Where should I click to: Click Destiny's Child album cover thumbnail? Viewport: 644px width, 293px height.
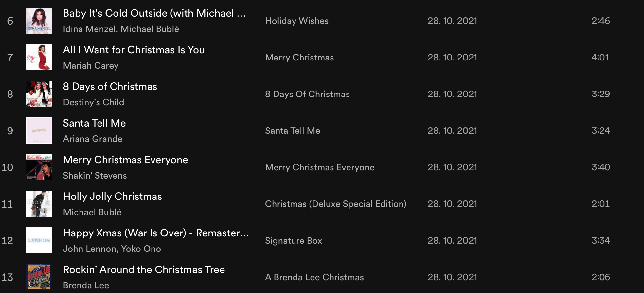coord(39,94)
